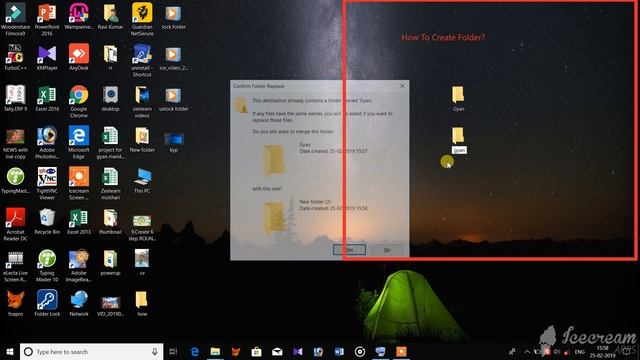This screenshot has width=640, height=360.
Task: Click the ENG language indicator
Action: point(580,352)
